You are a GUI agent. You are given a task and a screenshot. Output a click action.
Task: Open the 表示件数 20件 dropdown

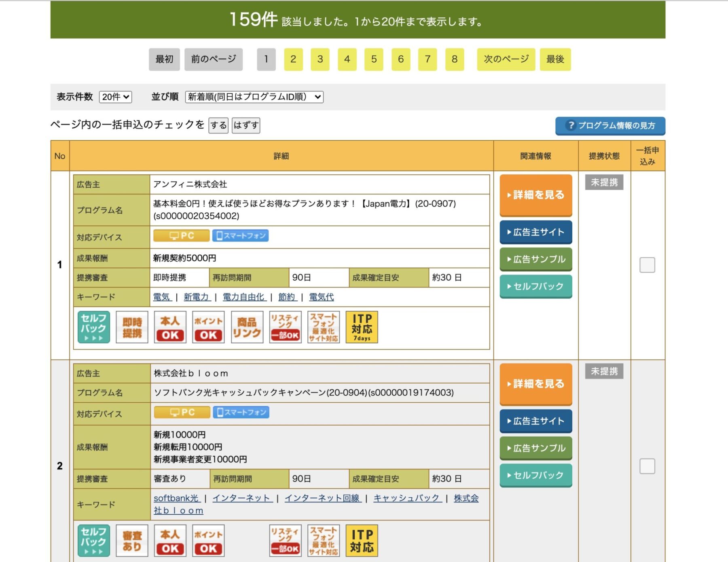(115, 97)
